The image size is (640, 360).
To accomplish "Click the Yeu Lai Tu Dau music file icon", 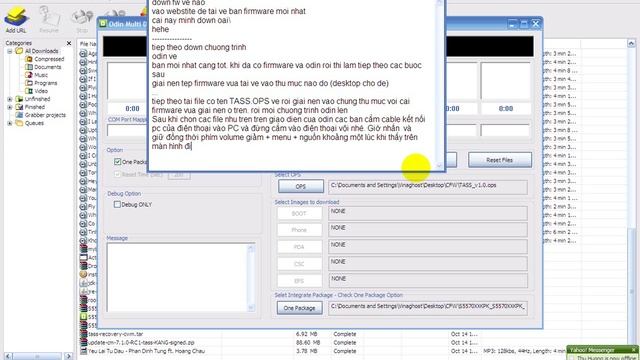I will [x=84, y=351].
